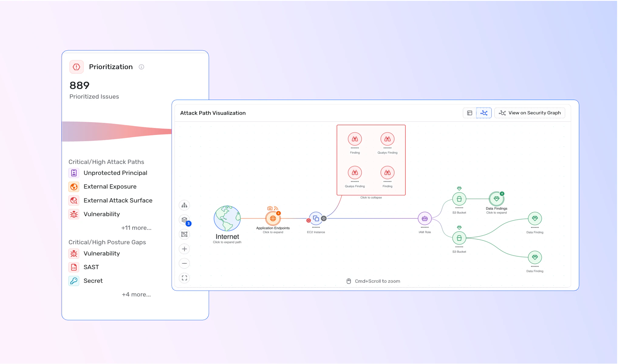The height and width of the screenshot is (364, 618).
Task: Zoom out with the minus button
Action: click(184, 263)
